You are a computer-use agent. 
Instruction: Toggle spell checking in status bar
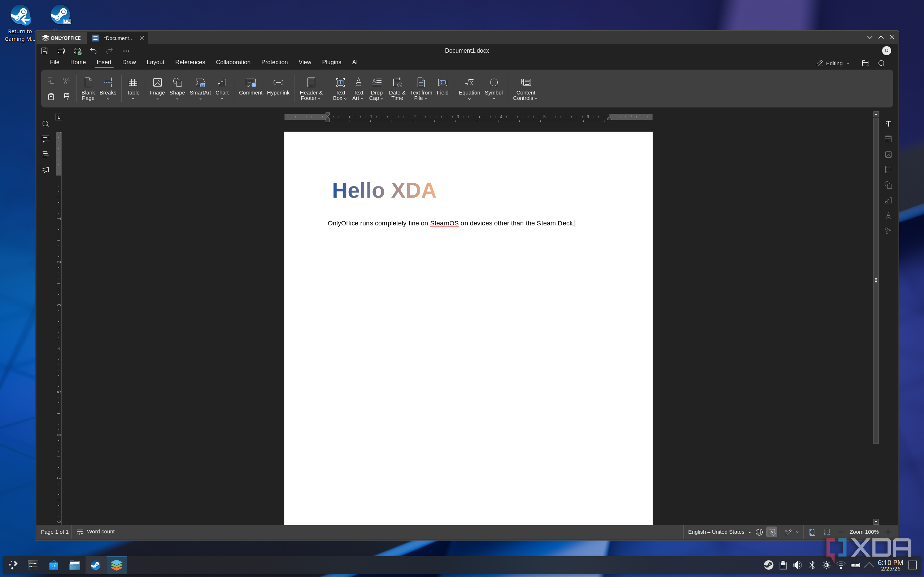772,532
